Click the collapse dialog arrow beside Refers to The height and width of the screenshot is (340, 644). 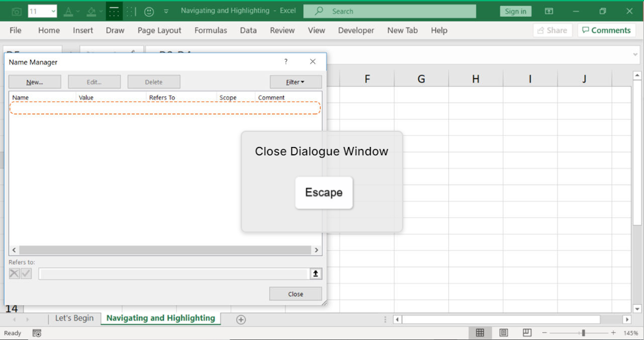point(315,274)
